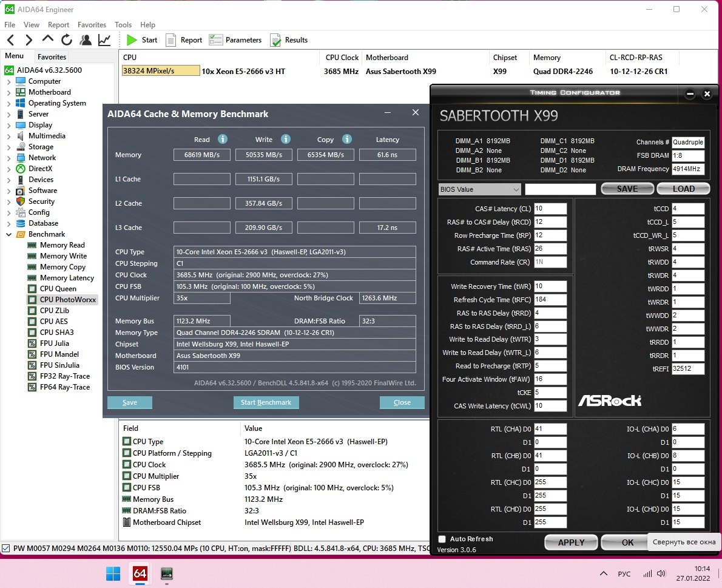Collapse the Benchmark tree node
Viewport: 722px width, 588px height.
coord(8,234)
